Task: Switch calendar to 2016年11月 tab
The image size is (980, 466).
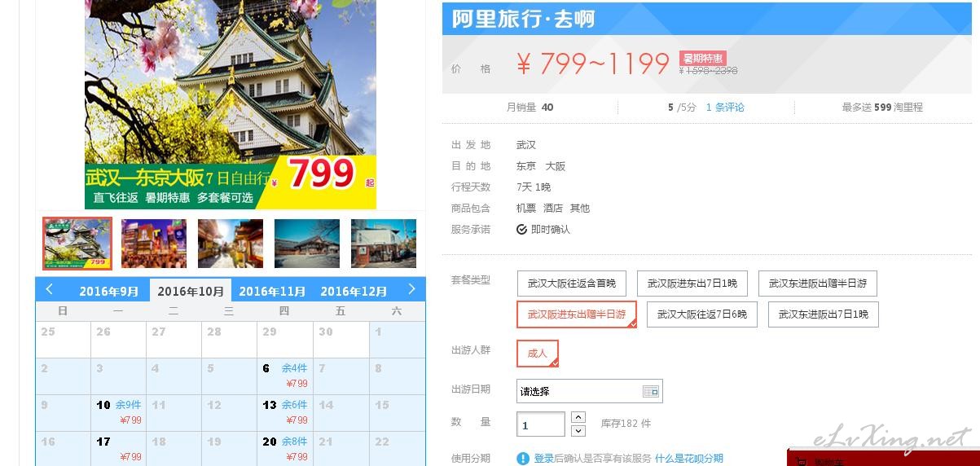Action: pos(272,291)
